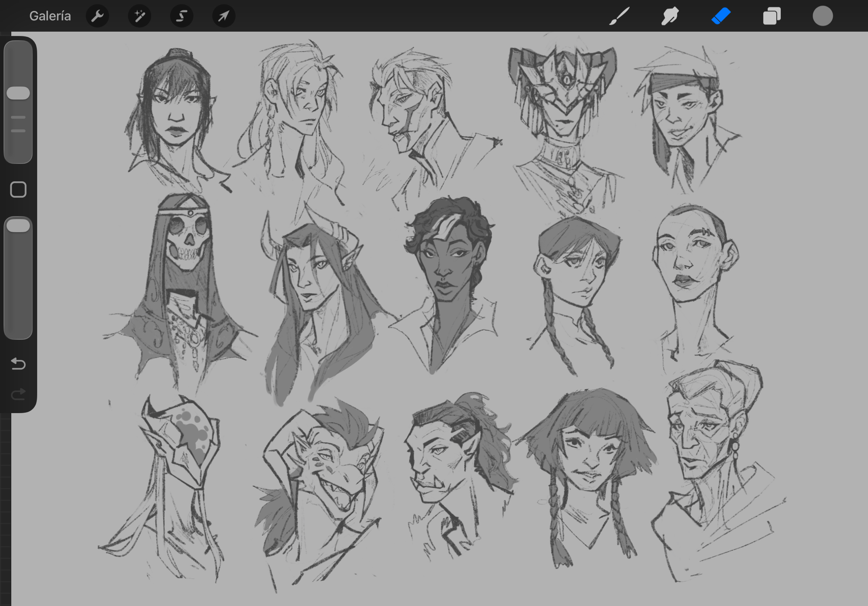Activate the Selection tool

coord(181,16)
